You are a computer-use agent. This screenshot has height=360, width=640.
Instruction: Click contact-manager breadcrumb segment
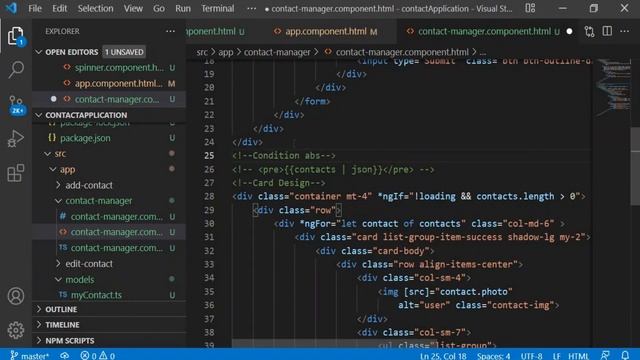[x=277, y=52]
